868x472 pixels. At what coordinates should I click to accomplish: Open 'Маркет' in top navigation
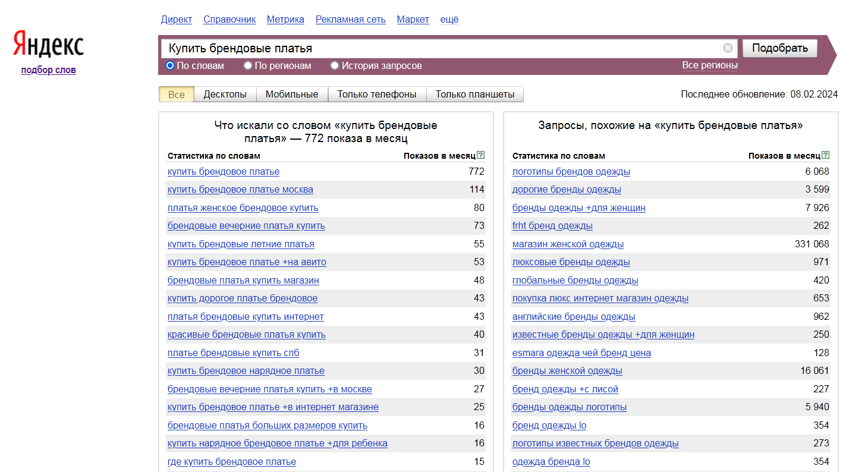point(413,20)
